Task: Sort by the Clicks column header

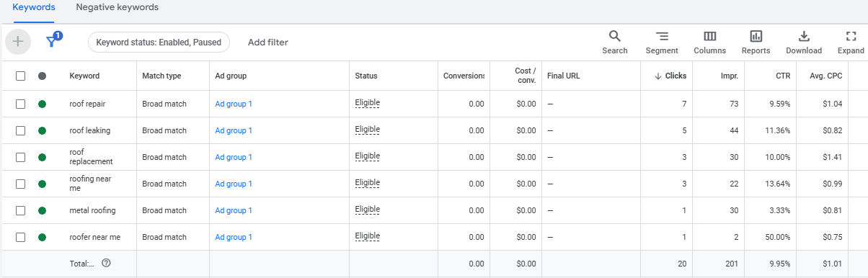Action: [x=670, y=76]
